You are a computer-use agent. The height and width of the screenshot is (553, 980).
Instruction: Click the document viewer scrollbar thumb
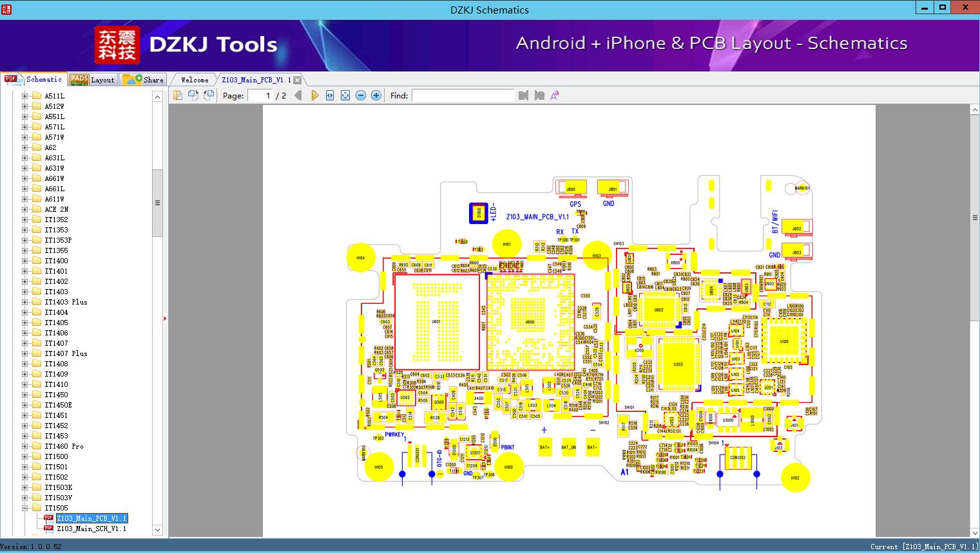975,217
